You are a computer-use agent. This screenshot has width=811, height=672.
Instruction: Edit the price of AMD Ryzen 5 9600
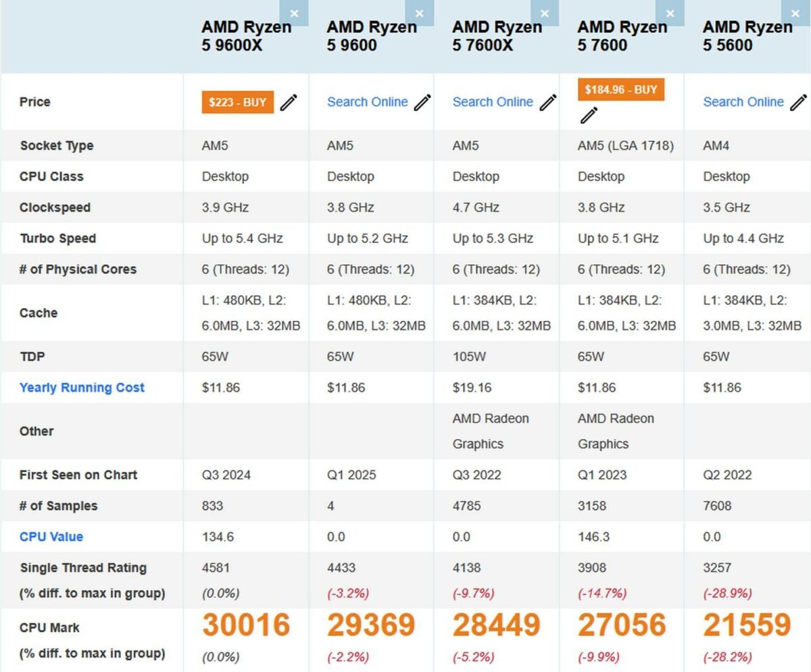point(422,102)
